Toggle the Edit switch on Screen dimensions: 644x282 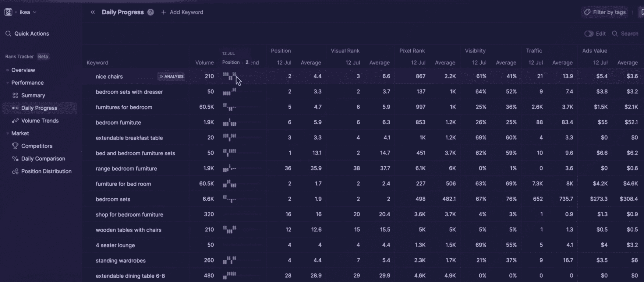[x=588, y=34]
